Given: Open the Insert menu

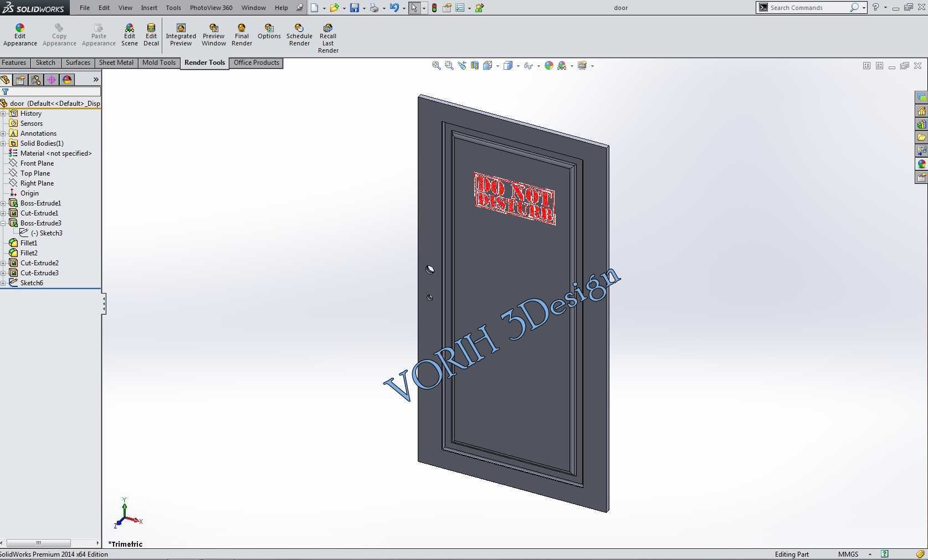Looking at the screenshot, I should point(149,8).
